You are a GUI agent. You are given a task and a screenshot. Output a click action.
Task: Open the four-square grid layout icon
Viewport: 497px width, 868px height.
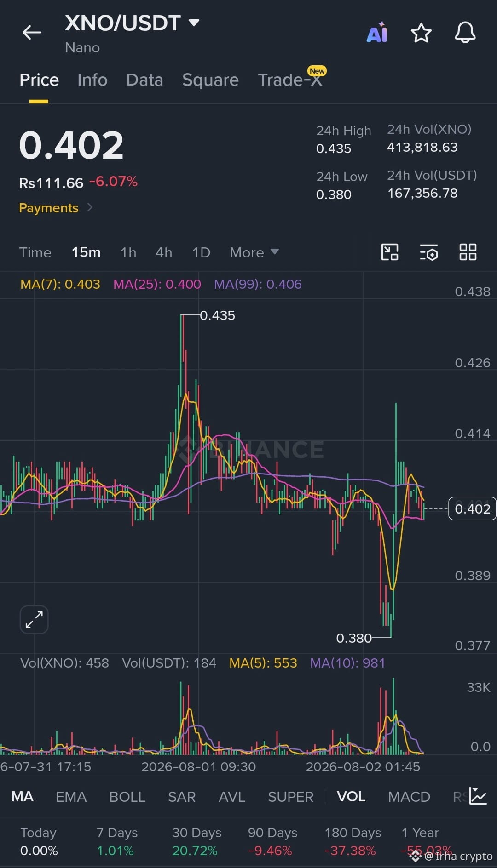(468, 252)
